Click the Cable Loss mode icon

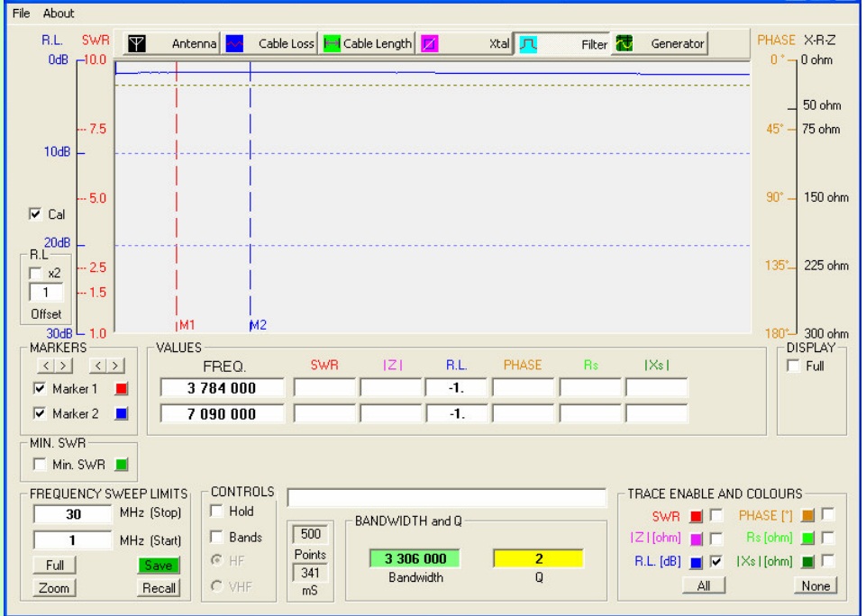coord(234,43)
